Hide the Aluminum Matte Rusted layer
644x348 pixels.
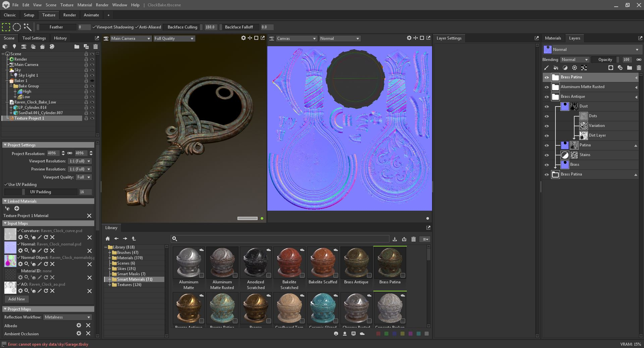[547, 87]
